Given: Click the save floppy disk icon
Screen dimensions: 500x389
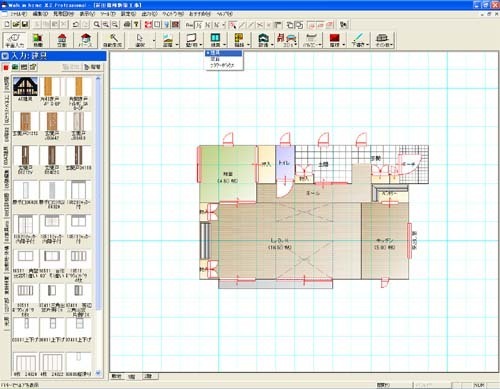Looking at the screenshot, I should tap(25, 24).
